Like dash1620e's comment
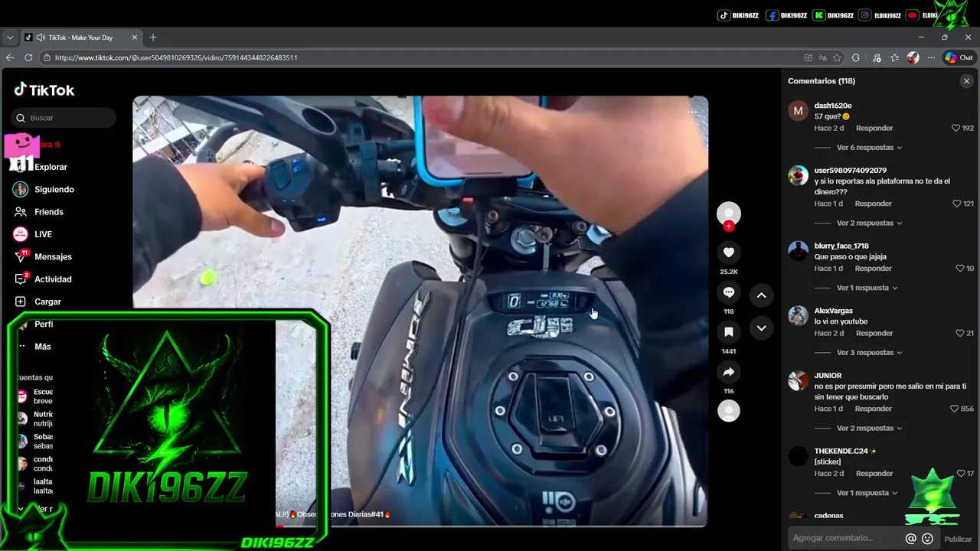 coord(955,128)
